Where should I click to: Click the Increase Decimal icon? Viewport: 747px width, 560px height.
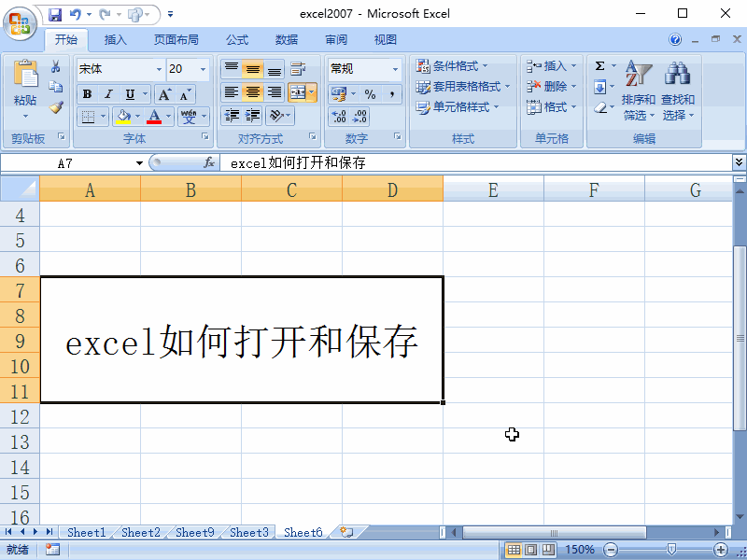(x=338, y=117)
